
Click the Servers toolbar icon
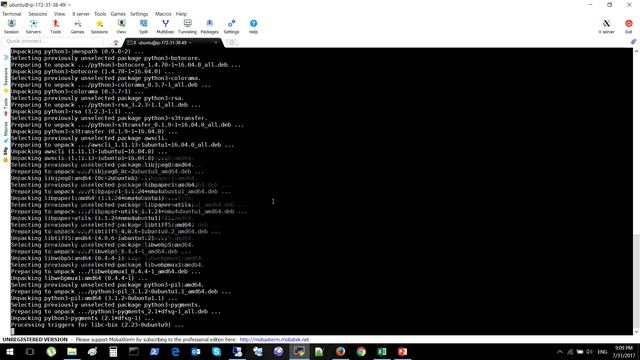pos(33,26)
